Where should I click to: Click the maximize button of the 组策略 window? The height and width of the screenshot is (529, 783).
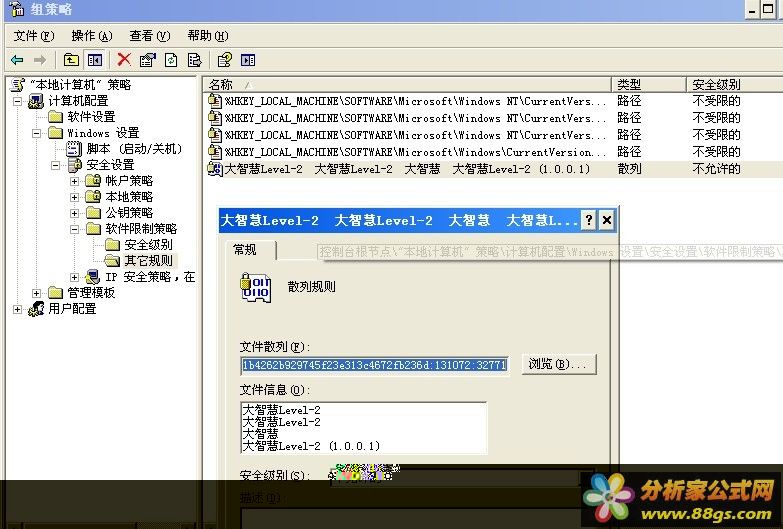pyautogui.click(x=768, y=9)
